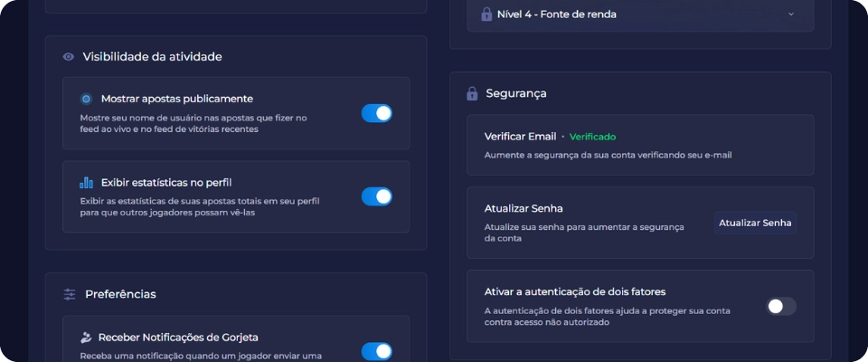Click description 'Atualize sua senha para aumentar'
Viewport: 868px width, 362px height.
(x=584, y=233)
